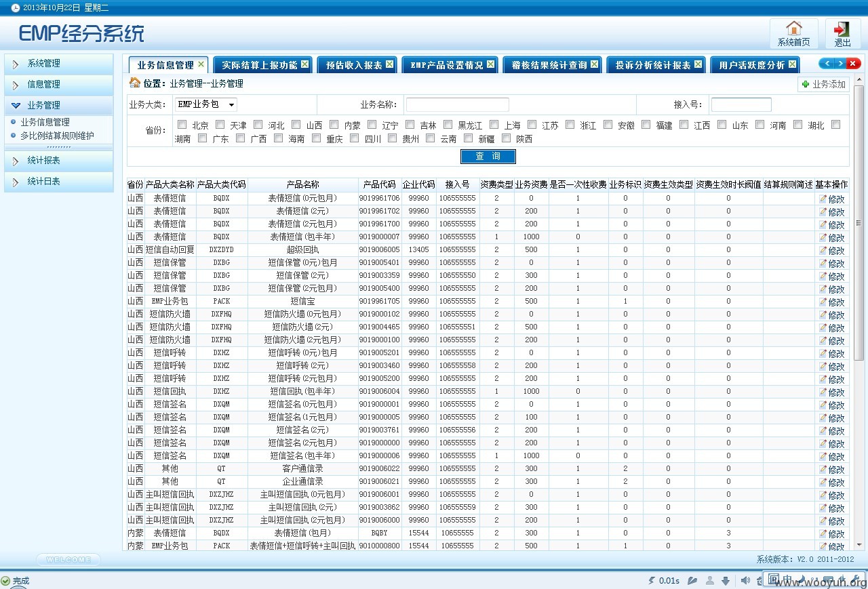Click the vertical scrollbar of the table
This screenshot has height=589, width=868.
pos(859,317)
